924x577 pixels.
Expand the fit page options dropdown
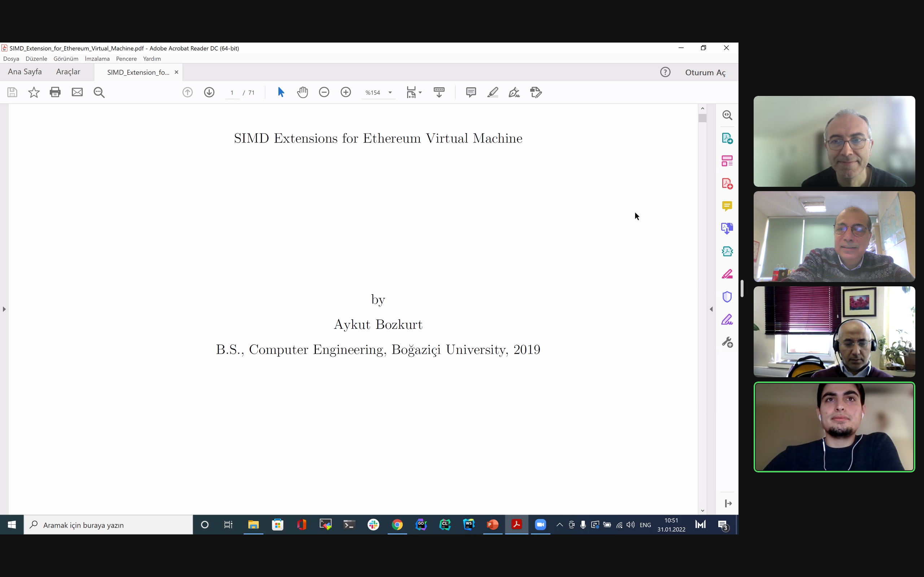[420, 93]
